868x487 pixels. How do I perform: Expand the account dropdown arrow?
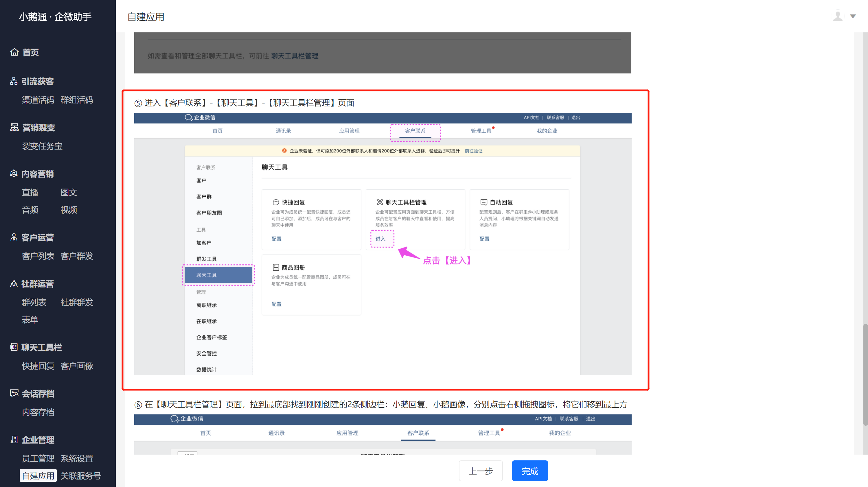[853, 16]
